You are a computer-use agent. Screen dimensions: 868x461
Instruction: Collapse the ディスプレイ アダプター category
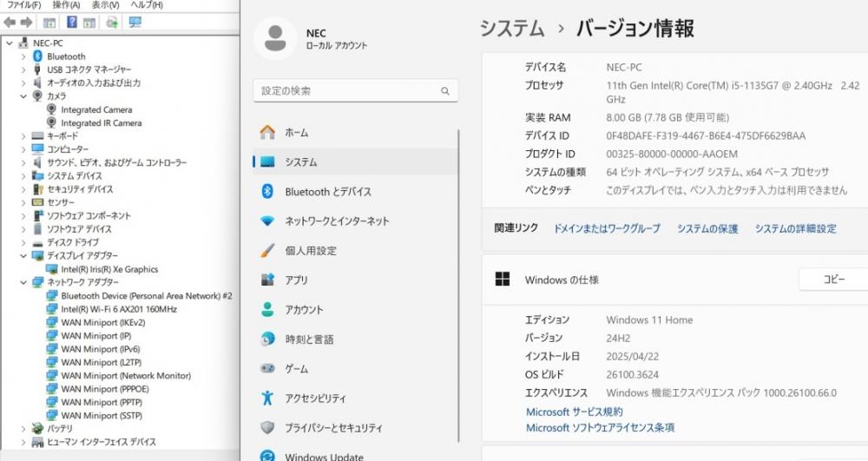tap(23, 256)
